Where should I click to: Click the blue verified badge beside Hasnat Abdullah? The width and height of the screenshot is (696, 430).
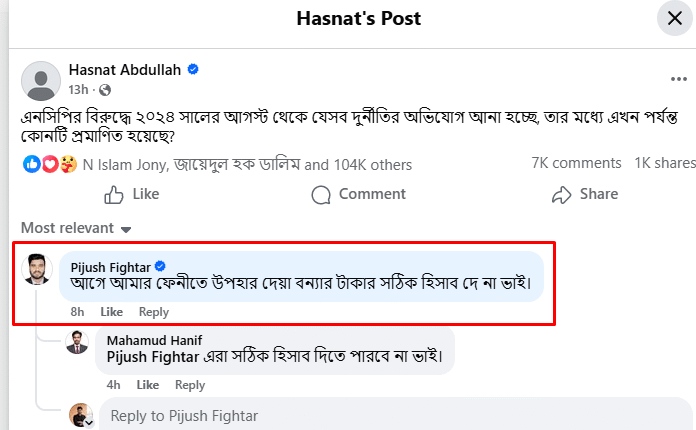(193, 69)
